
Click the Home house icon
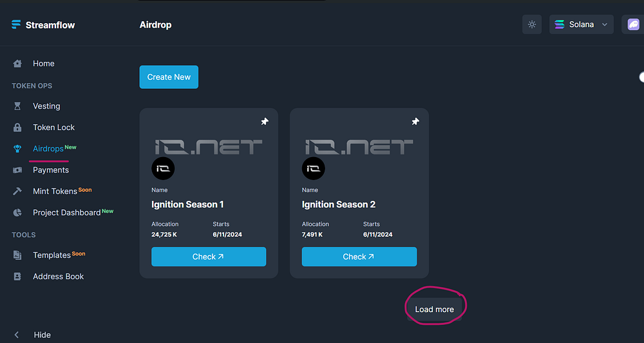point(17,64)
